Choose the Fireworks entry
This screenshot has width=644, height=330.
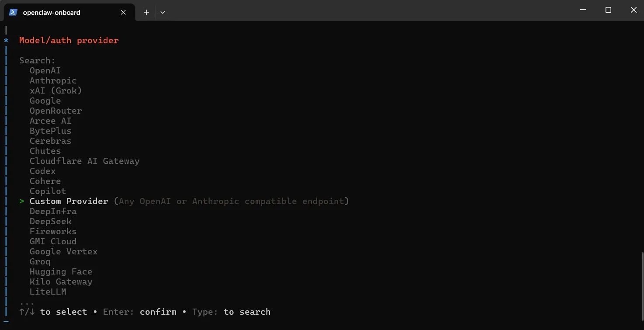click(53, 231)
